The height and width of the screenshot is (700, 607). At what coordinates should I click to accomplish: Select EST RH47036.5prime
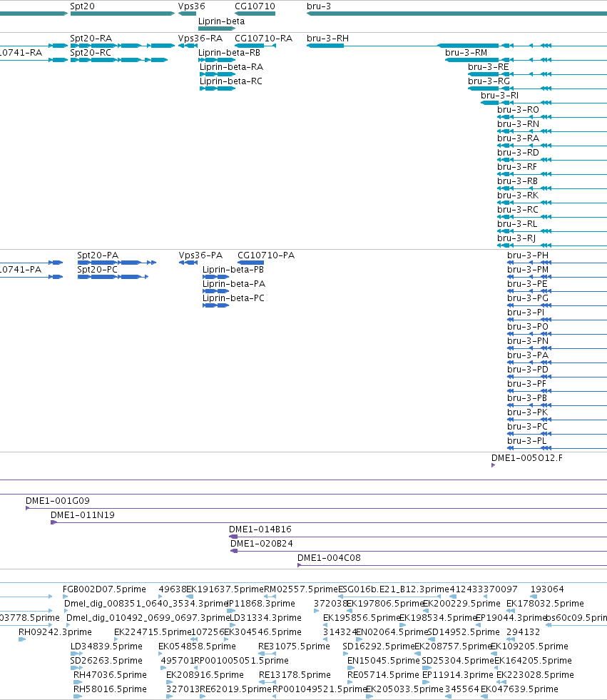point(110,675)
